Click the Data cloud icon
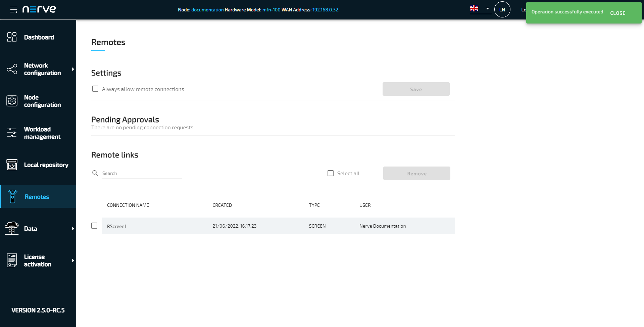 click(12, 229)
